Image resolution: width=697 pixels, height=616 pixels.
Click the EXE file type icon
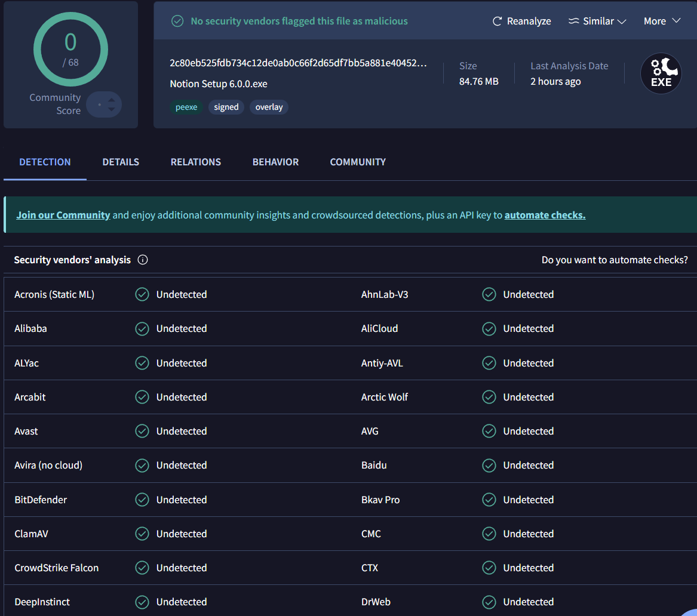(661, 73)
